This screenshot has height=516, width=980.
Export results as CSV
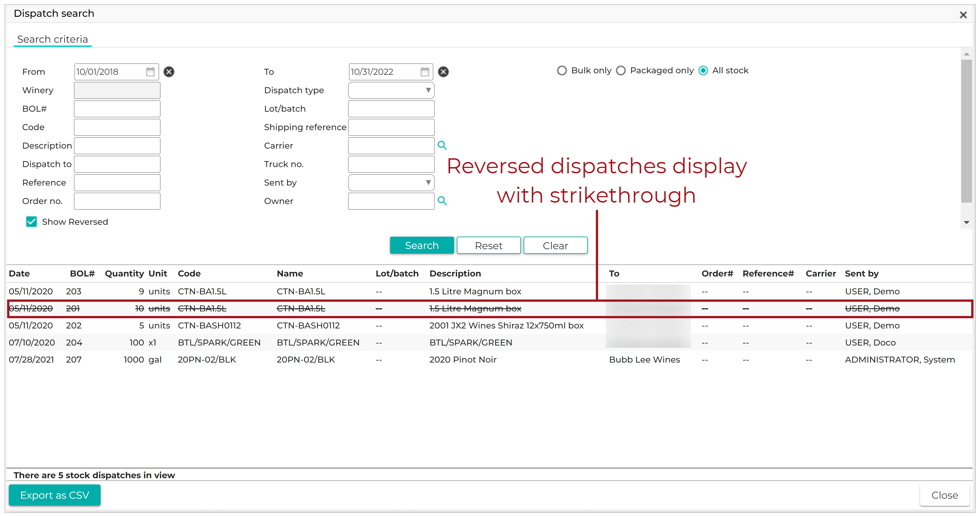pyautogui.click(x=55, y=495)
